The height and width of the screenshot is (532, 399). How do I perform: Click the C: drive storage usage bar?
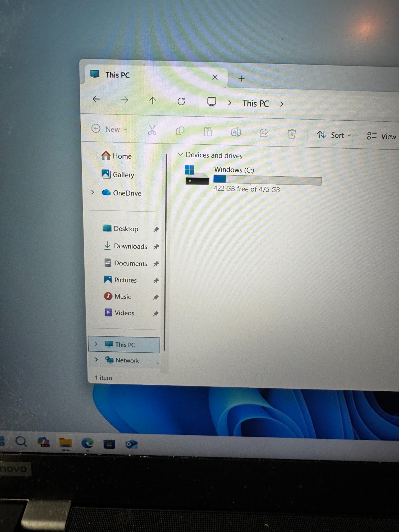pos(267,180)
